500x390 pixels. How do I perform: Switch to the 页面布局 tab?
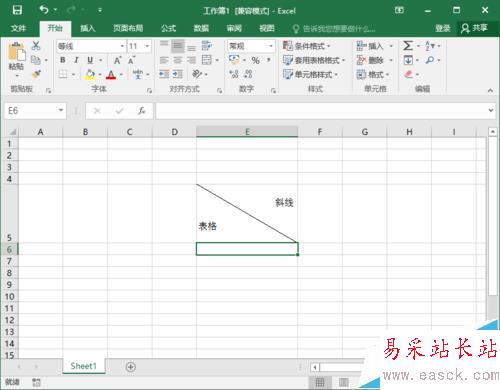tap(128, 28)
